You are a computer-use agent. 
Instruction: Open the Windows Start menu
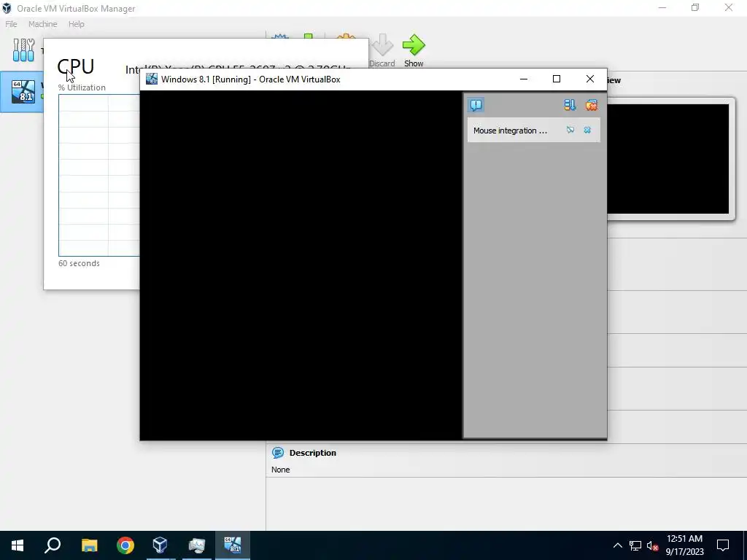(x=18, y=545)
